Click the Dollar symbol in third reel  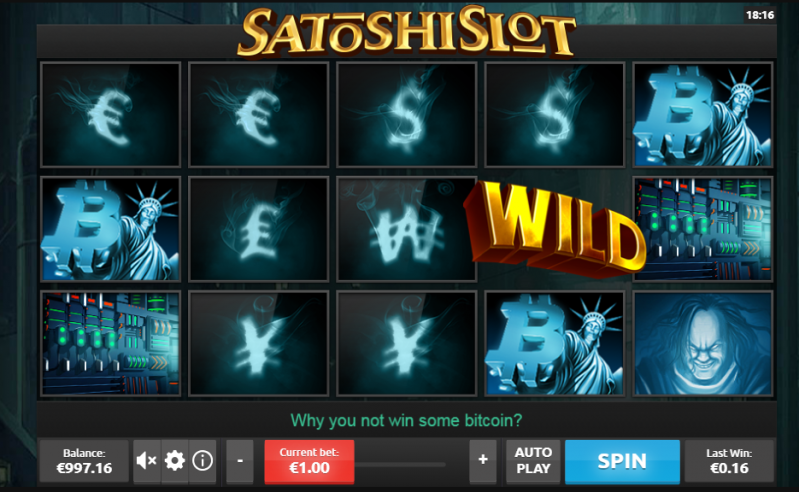(407, 115)
